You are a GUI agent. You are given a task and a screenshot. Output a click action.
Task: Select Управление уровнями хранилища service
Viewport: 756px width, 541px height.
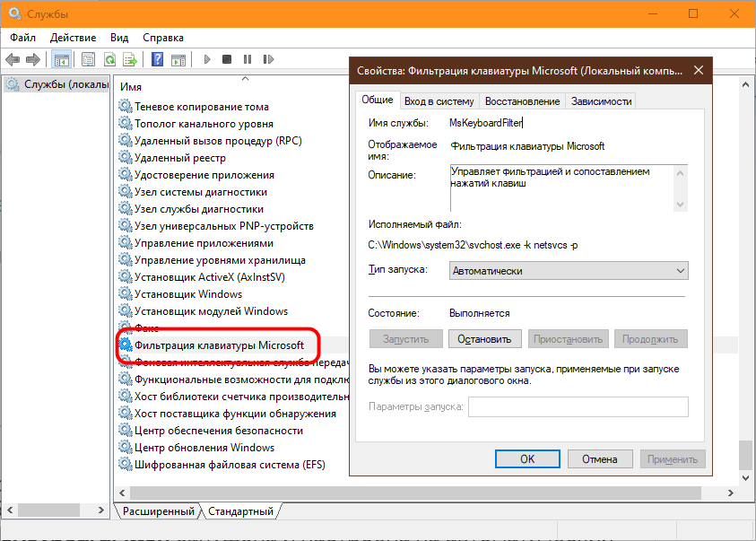click(x=220, y=260)
